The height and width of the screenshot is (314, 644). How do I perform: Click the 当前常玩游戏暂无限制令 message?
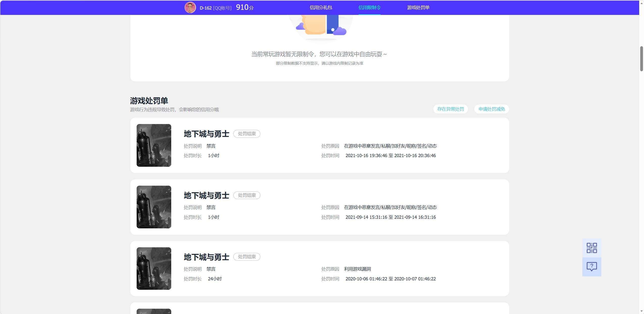click(319, 54)
